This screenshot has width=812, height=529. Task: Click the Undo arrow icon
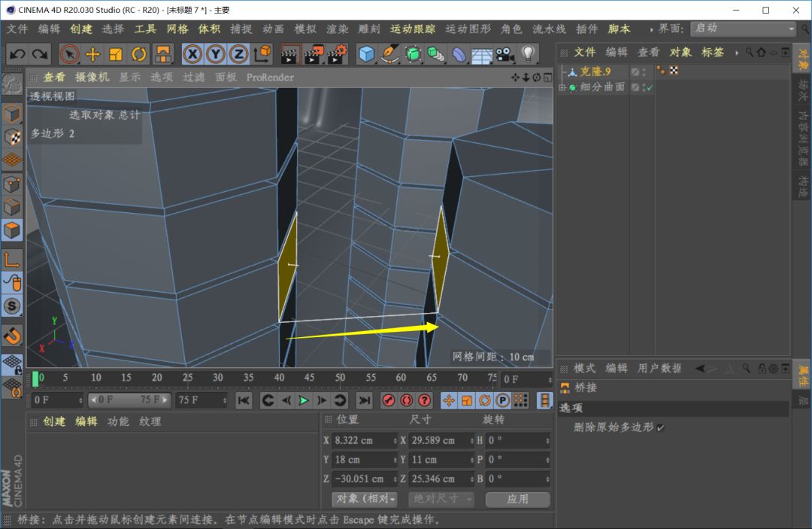17,54
